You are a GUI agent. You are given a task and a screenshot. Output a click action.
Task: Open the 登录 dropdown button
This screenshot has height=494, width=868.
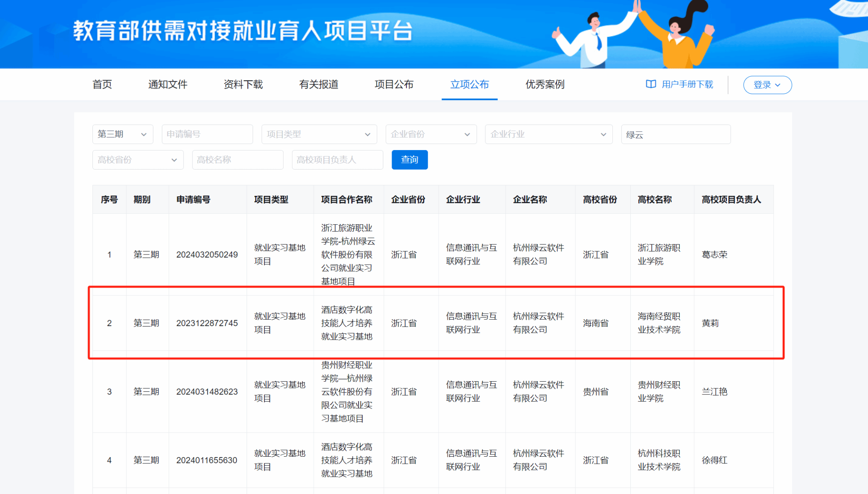(767, 85)
